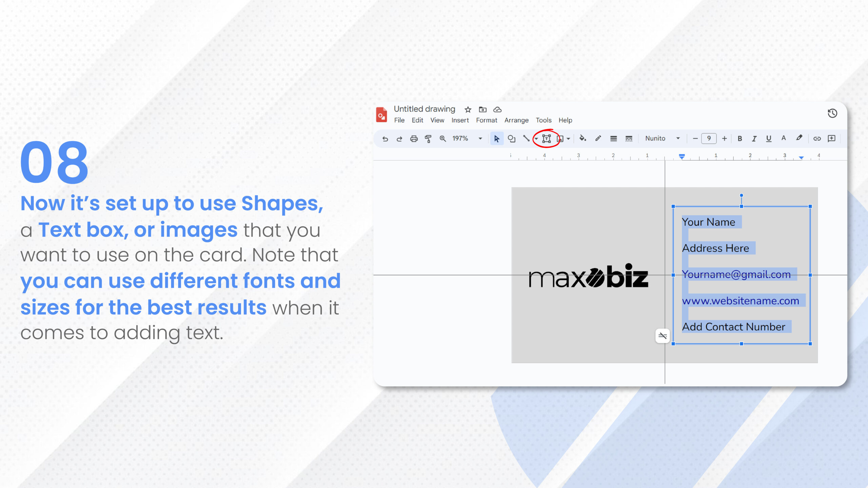Click the Paint Bucket fill tool
Image resolution: width=868 pixels, height=488 pixels.
(583, 138)
